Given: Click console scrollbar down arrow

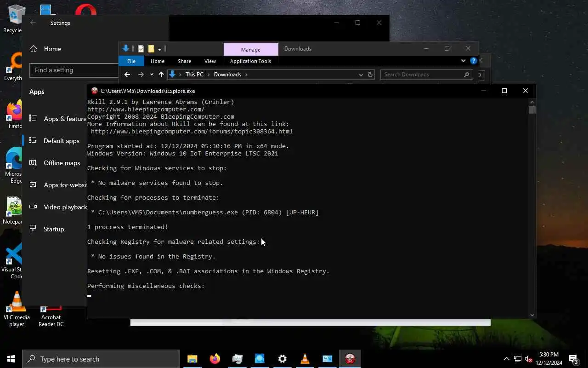Looking at the screenshot, I should tap(532, 315).
